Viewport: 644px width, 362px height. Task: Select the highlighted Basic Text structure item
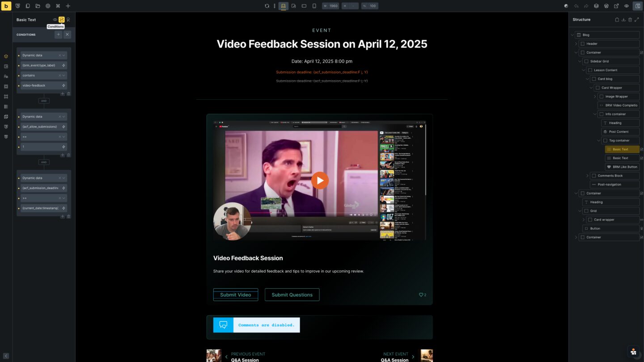(x=622, y=149)
